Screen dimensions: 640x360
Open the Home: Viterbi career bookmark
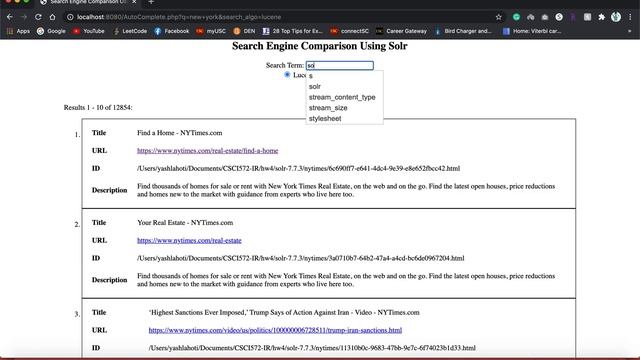pyautogui.click(x=532, y=31)
